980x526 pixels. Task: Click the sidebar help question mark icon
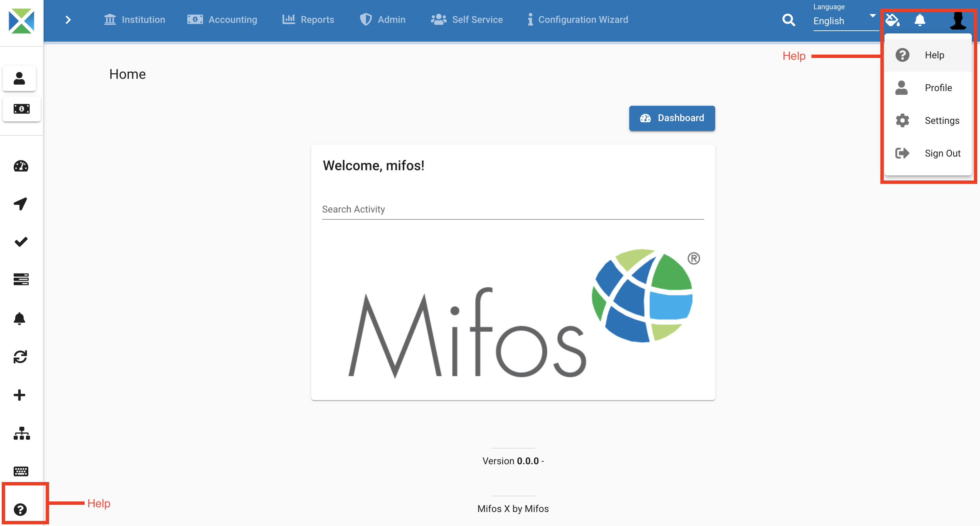pos(20,509)
